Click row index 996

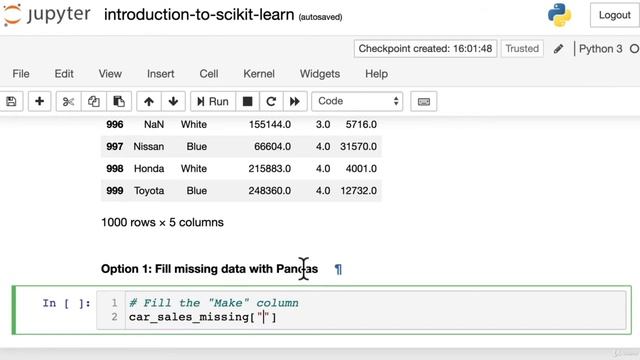pyautogui.click(x=115, y=124)
